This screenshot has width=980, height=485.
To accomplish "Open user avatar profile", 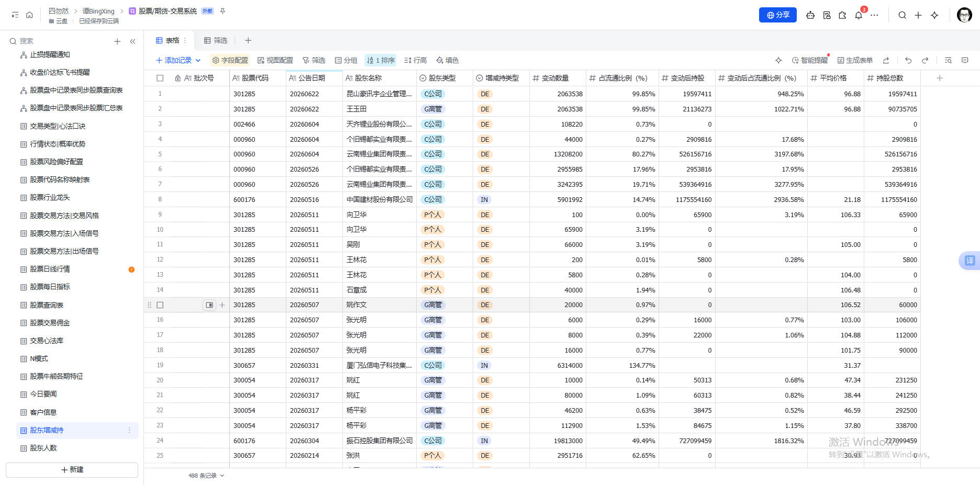I will tap(964, 15).
